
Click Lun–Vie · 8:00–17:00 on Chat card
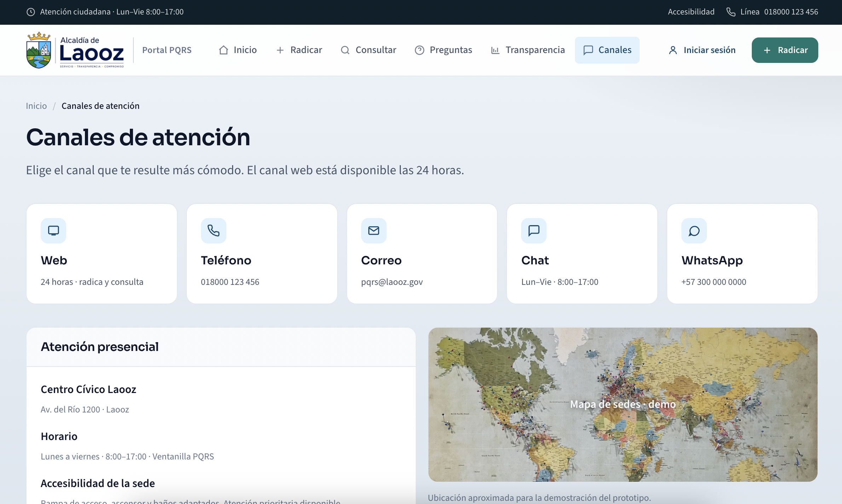tap(560, 282)
